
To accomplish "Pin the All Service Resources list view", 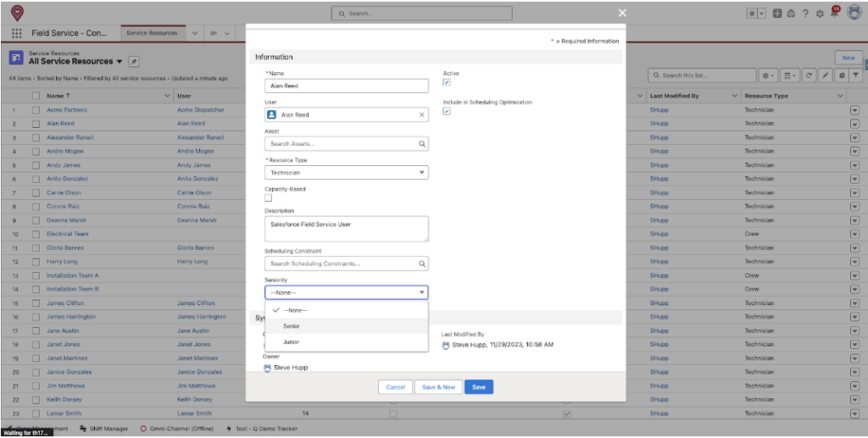I will point(133,61).
